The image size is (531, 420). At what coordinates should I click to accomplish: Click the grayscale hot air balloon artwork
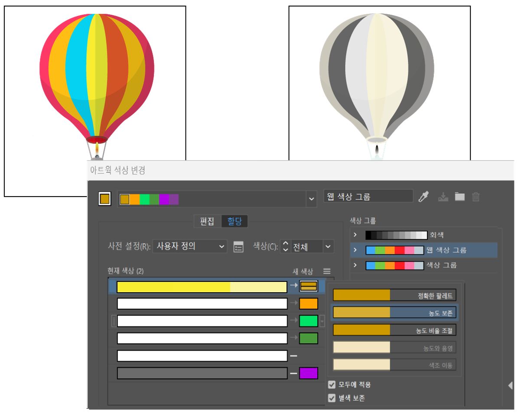coord(377,87)
